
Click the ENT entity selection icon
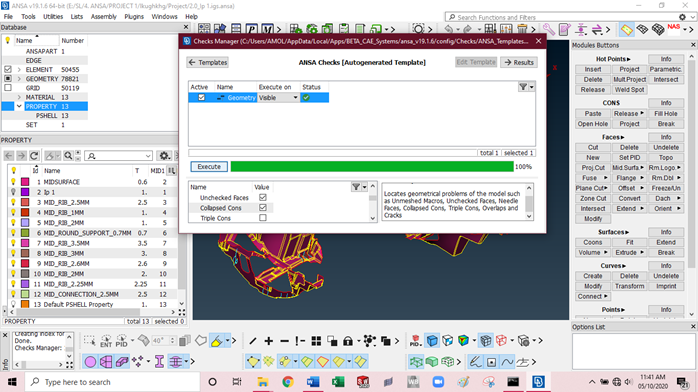pos(106,341)
